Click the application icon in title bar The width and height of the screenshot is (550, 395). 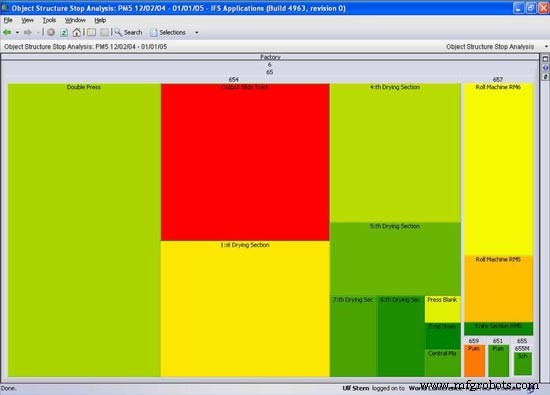pyautogui.click(x=5, y=7)
